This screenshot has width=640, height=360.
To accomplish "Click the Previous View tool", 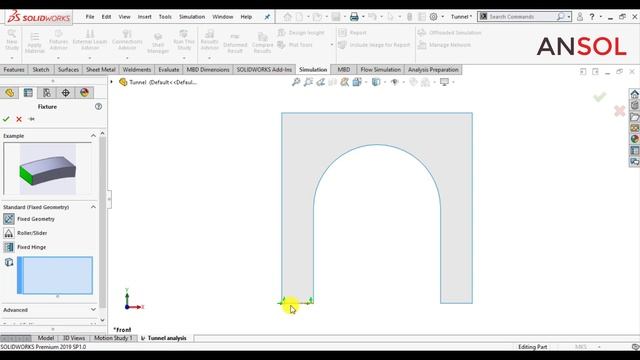I will (x=320, y=82).
